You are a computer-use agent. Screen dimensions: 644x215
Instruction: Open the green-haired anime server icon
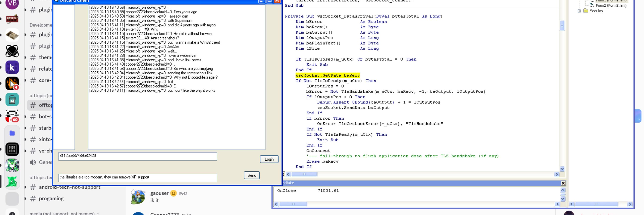pos(12,165)
